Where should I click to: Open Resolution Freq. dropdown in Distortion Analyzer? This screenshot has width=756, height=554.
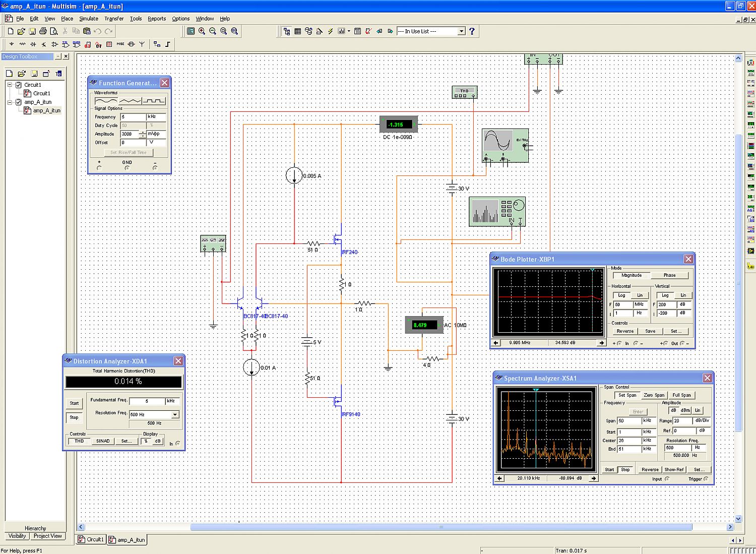point(175,414)
